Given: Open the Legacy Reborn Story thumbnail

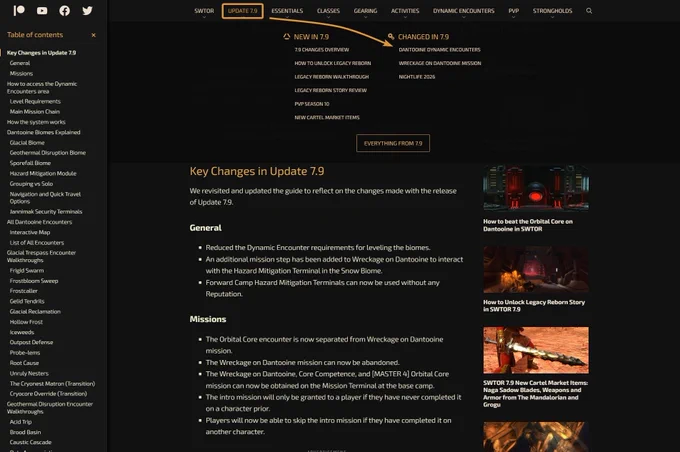Looking at the screenshot, I should pos(536,269).
